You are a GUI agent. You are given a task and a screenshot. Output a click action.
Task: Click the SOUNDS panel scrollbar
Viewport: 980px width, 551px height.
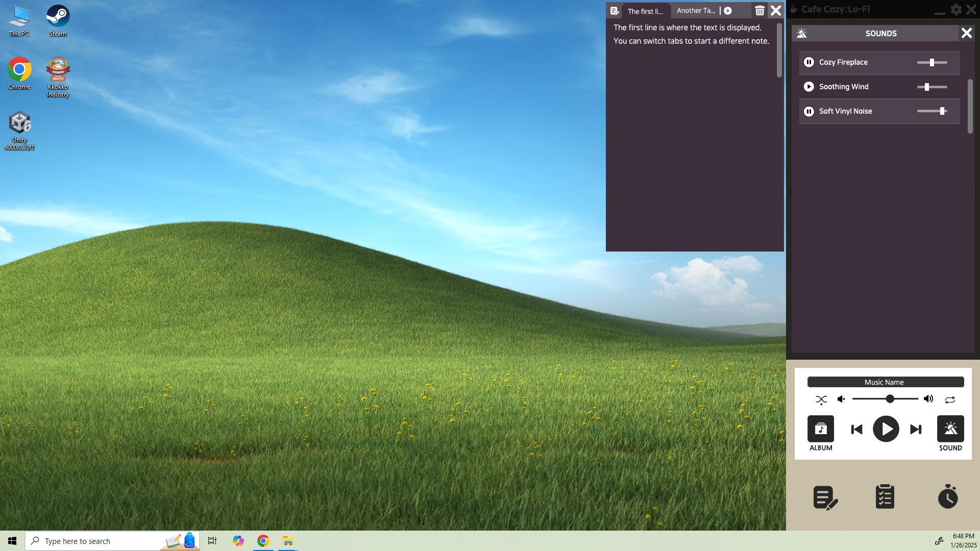click(970, 106)
